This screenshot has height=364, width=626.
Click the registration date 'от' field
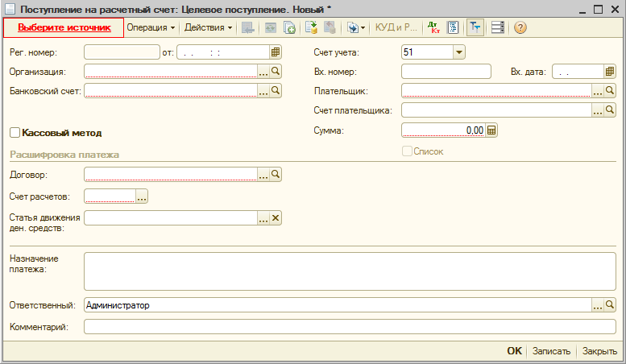223,52
